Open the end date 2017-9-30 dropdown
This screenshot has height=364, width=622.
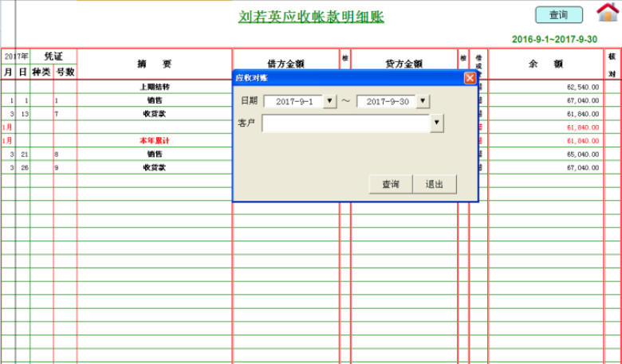(x=423, y=101)
